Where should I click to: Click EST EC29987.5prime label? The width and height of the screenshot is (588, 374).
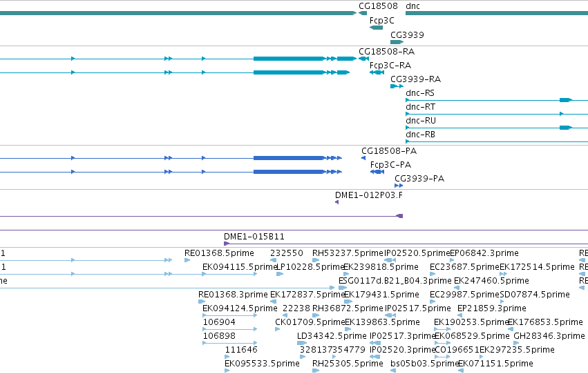click(464, 295)
